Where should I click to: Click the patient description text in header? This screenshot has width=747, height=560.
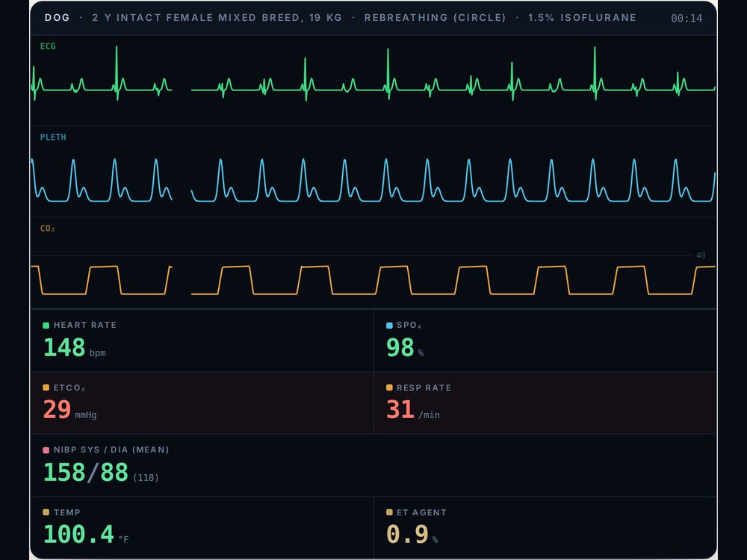pyautogui.click(x=217, y=18)
